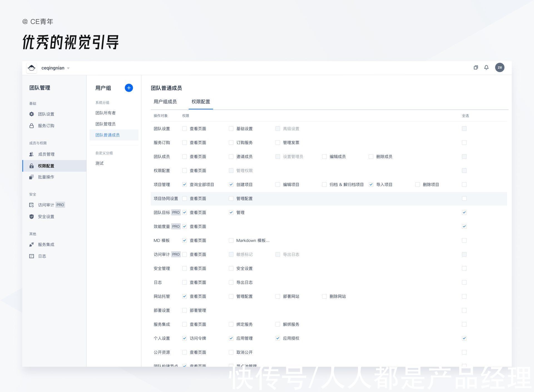Image resolution: width=534 pixels, height=392 pixels.
Task: Uncheck 查看页面 in 效能度量 row
Action: (184, 227)
